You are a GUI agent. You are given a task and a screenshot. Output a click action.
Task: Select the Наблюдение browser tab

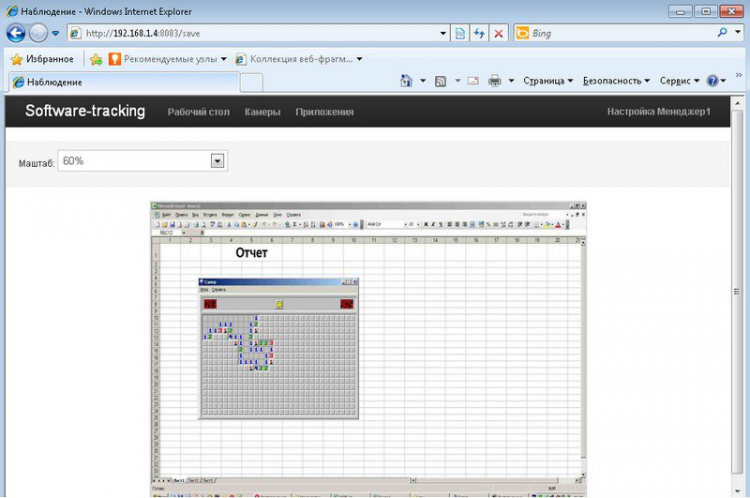tap(123, 82)
